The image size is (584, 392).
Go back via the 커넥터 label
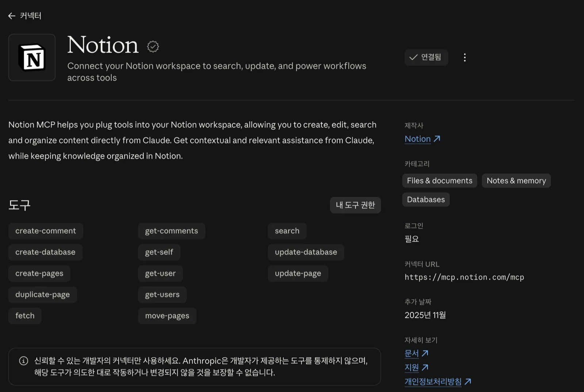pos(31,16)
